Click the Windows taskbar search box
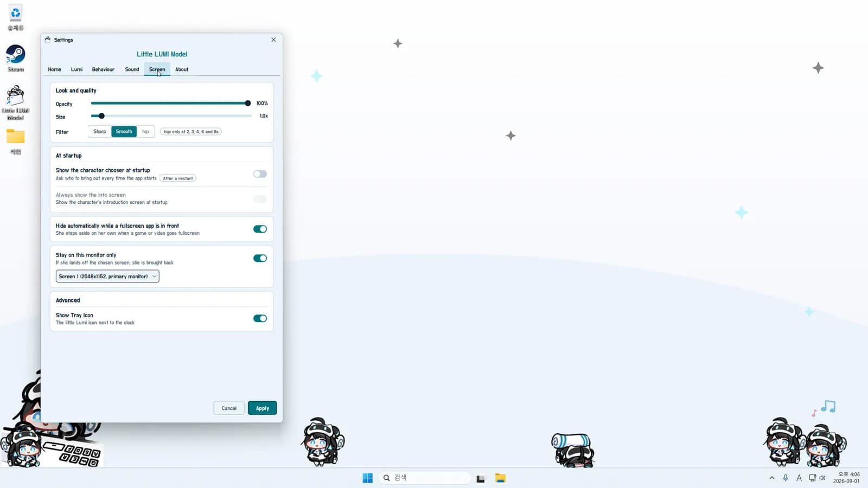Screen dimensions: 868x488 (x=425, y=478)
